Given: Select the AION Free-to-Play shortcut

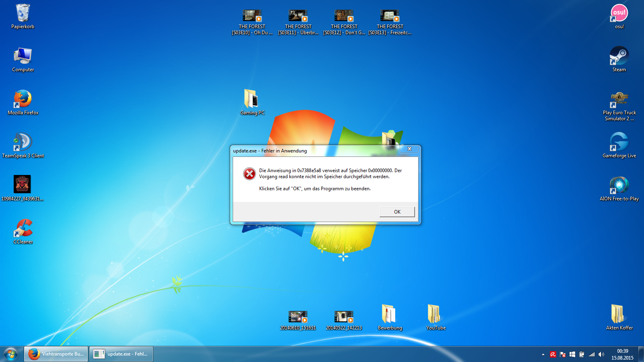Looking at the screenshot, I should pyautogui.click(x=619, y=189).
